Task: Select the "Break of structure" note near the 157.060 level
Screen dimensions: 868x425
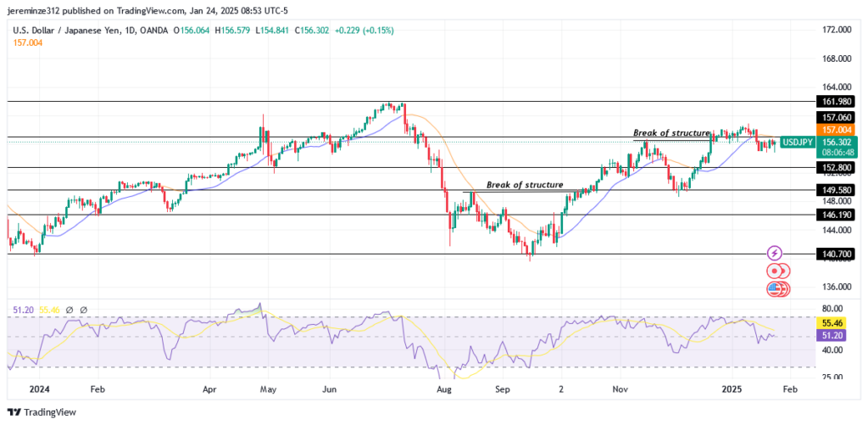Action: click(671, 133)
